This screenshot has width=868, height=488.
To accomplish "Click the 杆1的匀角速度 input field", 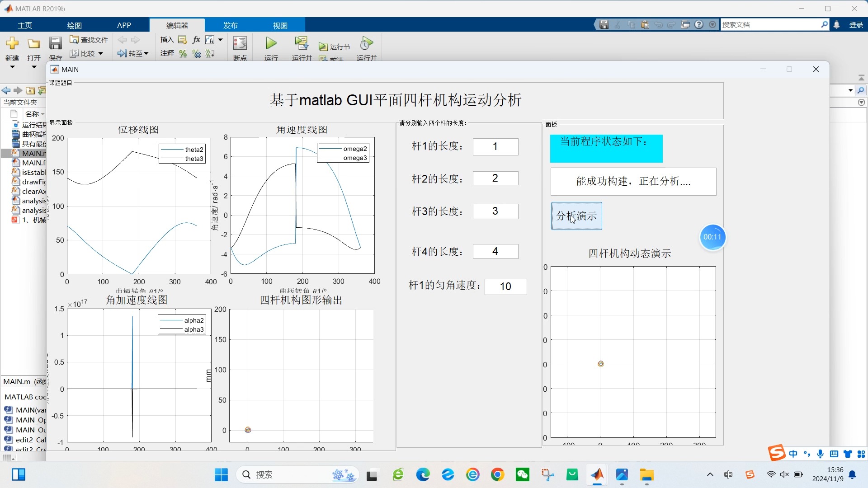I will pyautogui.click(x=505, y=286).
